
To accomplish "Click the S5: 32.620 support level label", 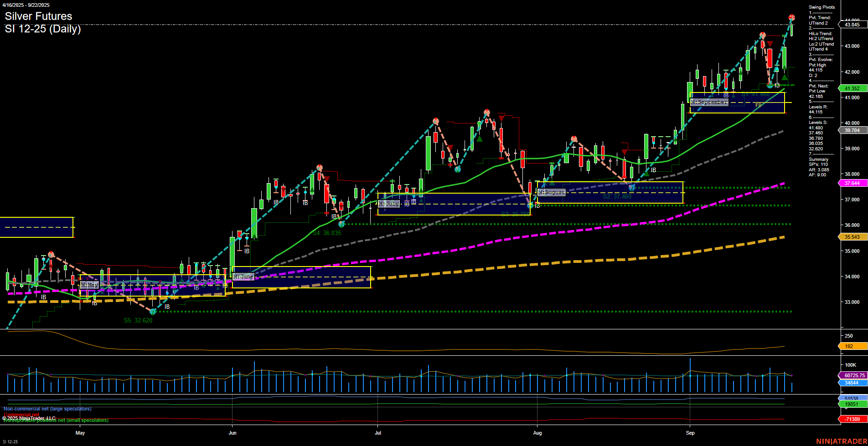I will coord(138,320).
